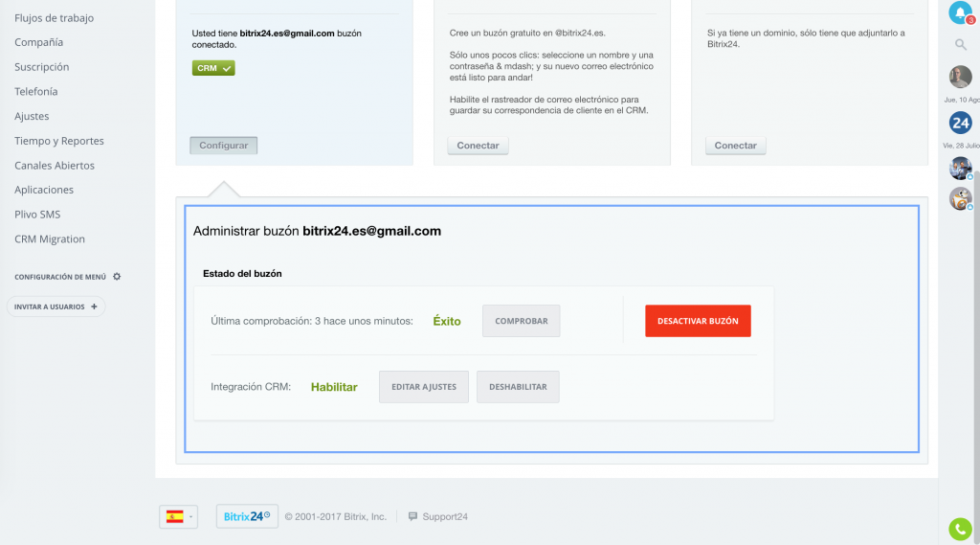Click the green CRM checkmark badge
980x545 pixels.
click(213, 68)
